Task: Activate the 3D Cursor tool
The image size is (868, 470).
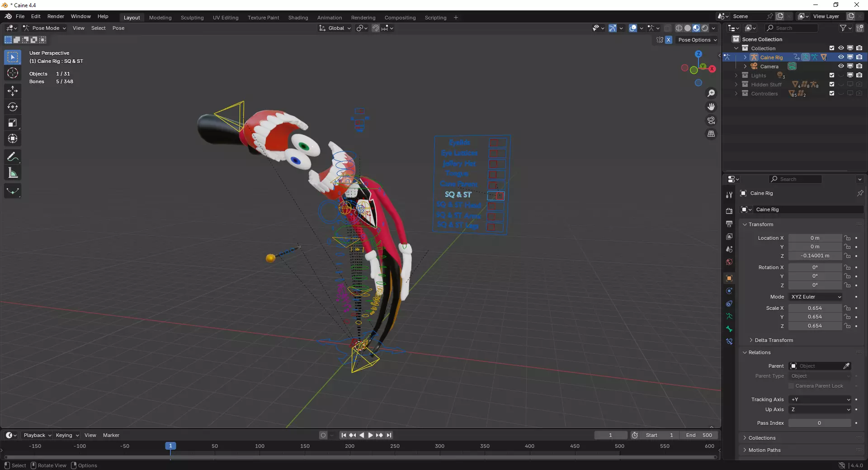Action: point(13,73)
